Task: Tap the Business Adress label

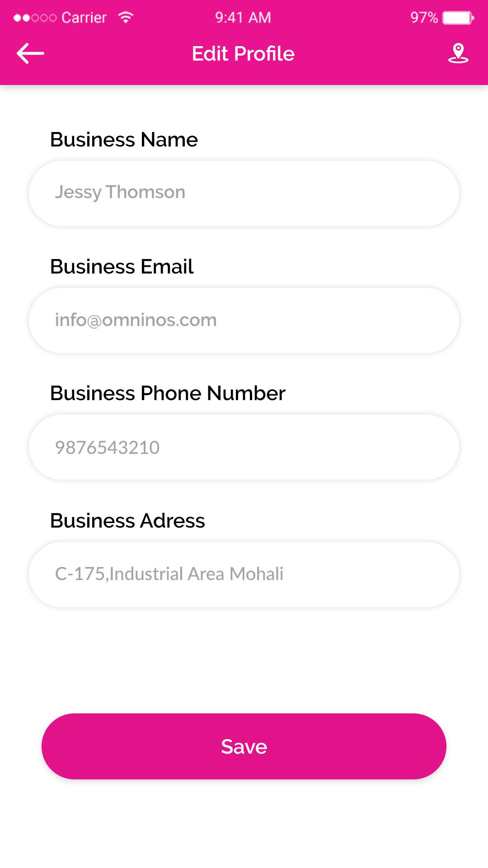Action: coord(127,521)
